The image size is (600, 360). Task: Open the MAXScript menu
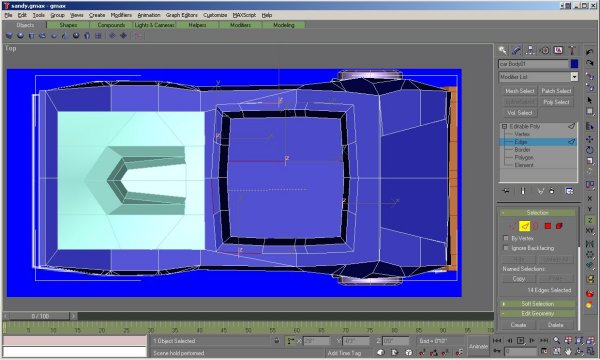(244, 15)
